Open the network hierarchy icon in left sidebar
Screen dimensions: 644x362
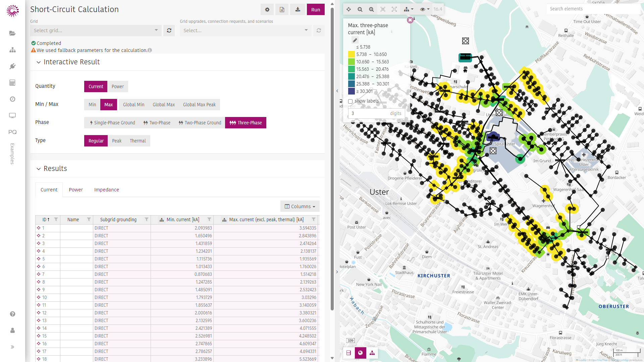click(x=12, y=50)
